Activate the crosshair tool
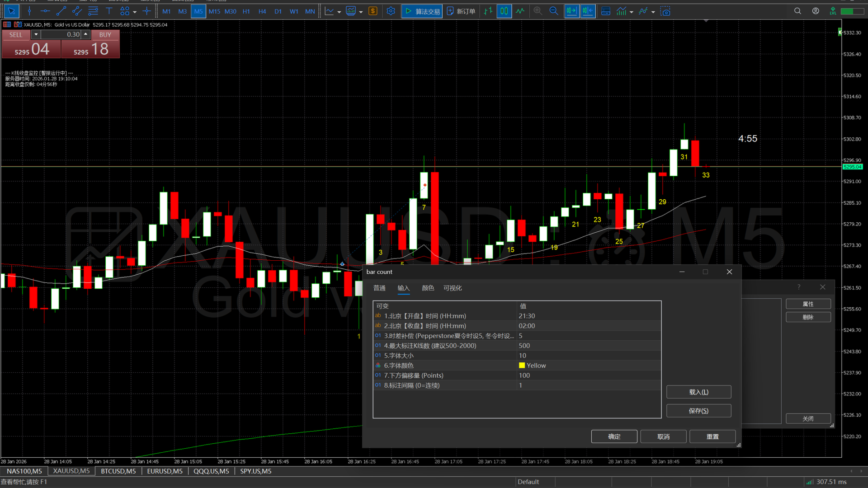Image resolution: width=868 pixels, height=488 pixels. click(146, 11)
